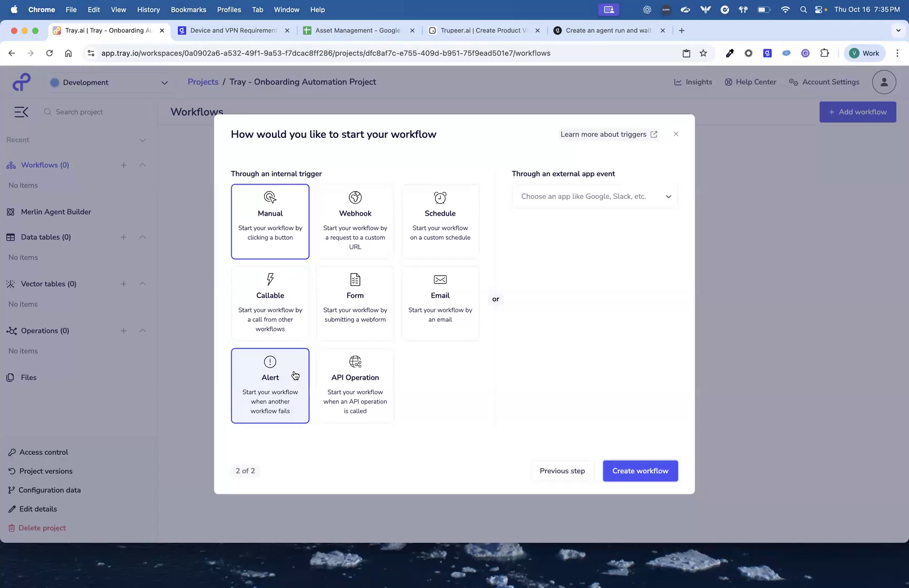Viewport: 909px width, 588px height.
Task: Open Learn more about triggers
Action: (608, 134)
